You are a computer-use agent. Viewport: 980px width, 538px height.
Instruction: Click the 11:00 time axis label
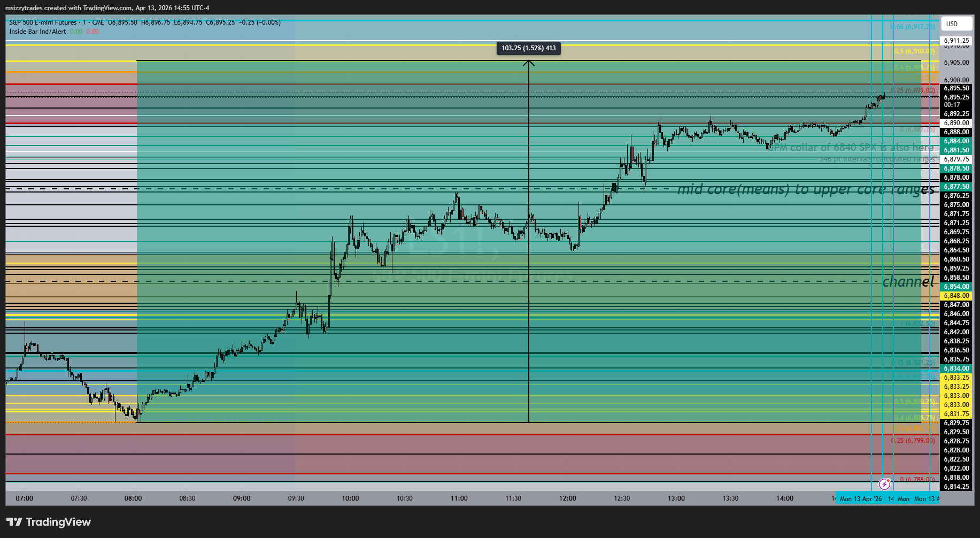459,498
